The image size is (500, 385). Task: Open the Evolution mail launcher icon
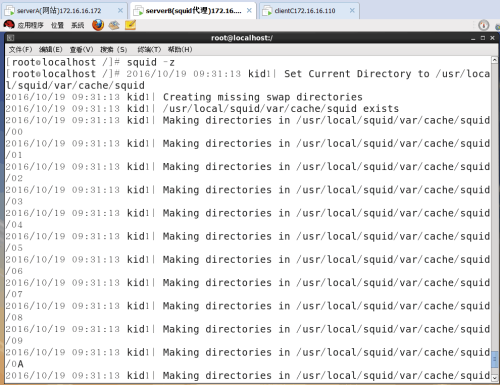pyautogui.click(x=114, y=25)
